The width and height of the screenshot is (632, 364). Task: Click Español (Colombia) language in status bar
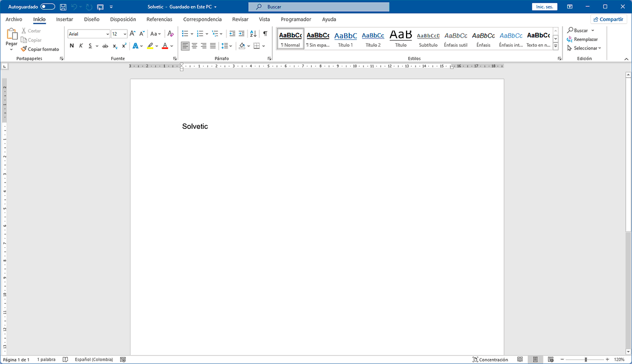[94, 360]
